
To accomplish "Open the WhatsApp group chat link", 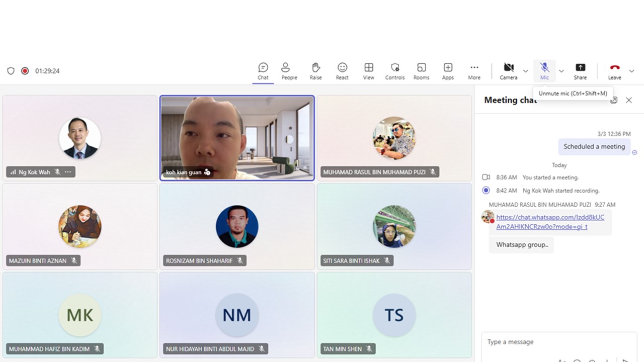I will [550, 222].
